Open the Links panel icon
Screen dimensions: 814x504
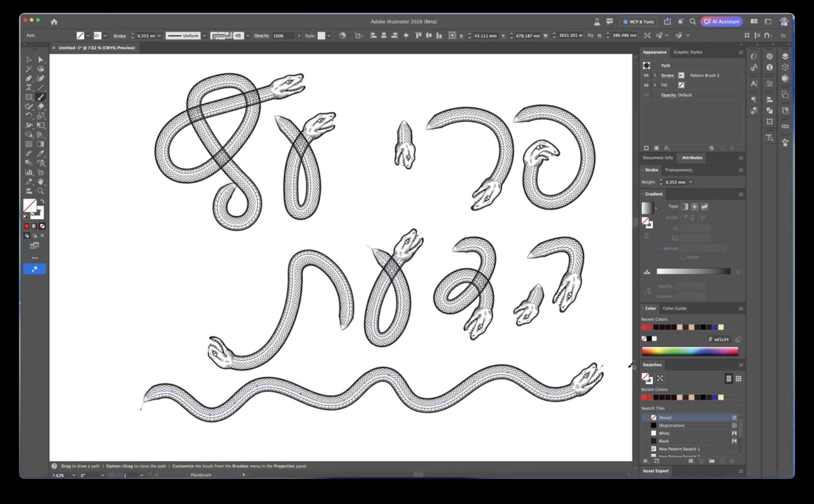tap(785, 126)
